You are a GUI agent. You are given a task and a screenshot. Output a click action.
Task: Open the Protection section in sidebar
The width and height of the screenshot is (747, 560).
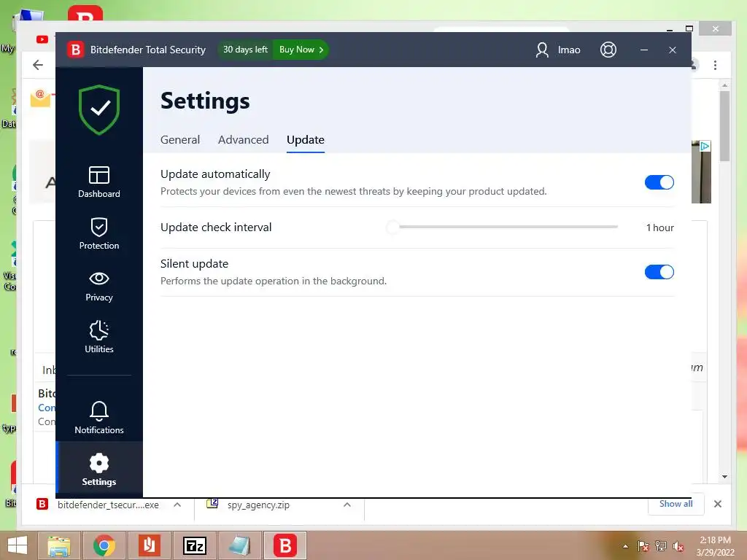99,234
